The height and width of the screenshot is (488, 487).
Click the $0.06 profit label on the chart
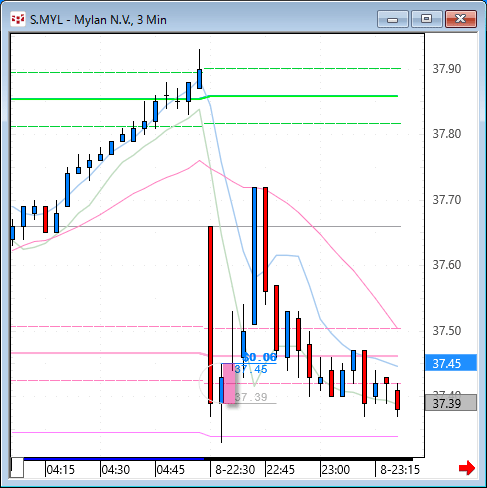click(260, 357)
